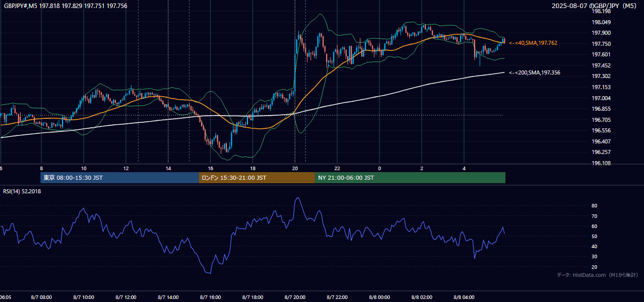644x302 pixels.
Task: Click RSI scale value 50
Action: pyautogui.click(x=595, y=236)
